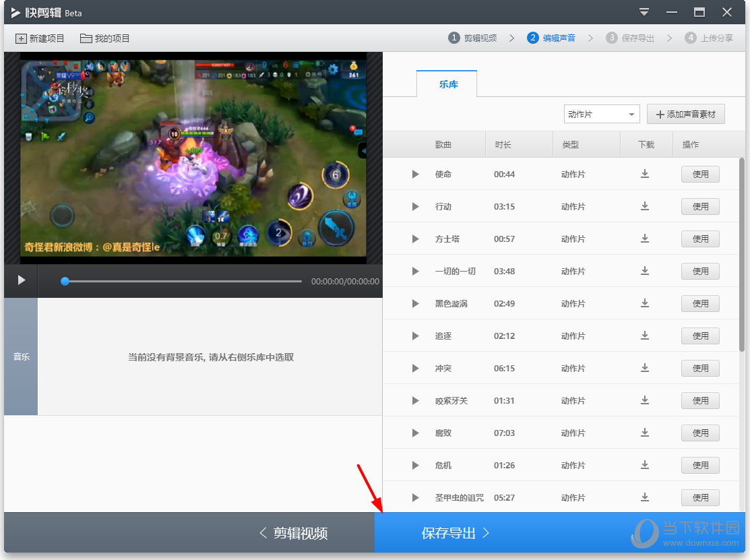Create a new project with 新建项目
Screen dimensions: 750x560
tap(40, 38)
